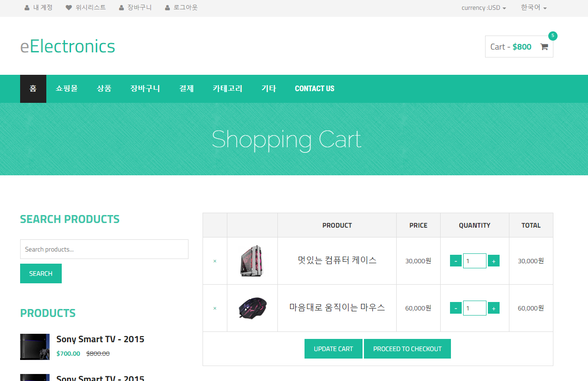
Task: Open gaming mouse product thumbnail
Action: 253,308
